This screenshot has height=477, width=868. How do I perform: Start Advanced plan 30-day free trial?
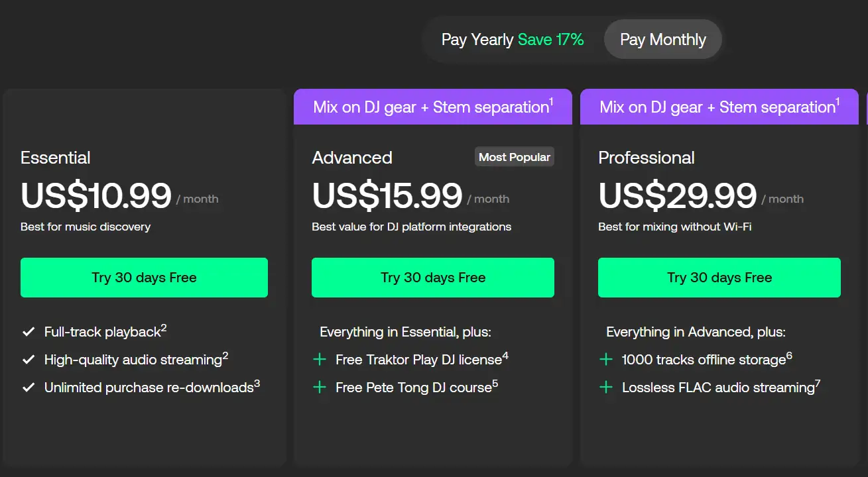tap(432, 278)
